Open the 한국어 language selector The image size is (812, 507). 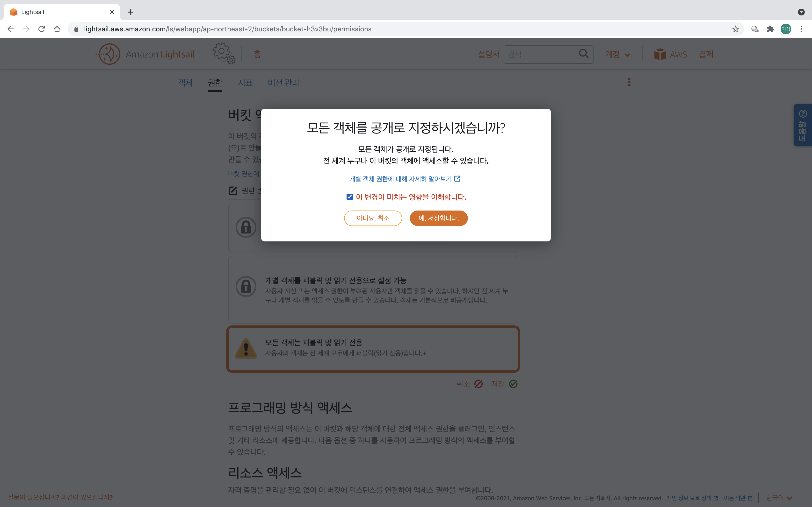779,498
